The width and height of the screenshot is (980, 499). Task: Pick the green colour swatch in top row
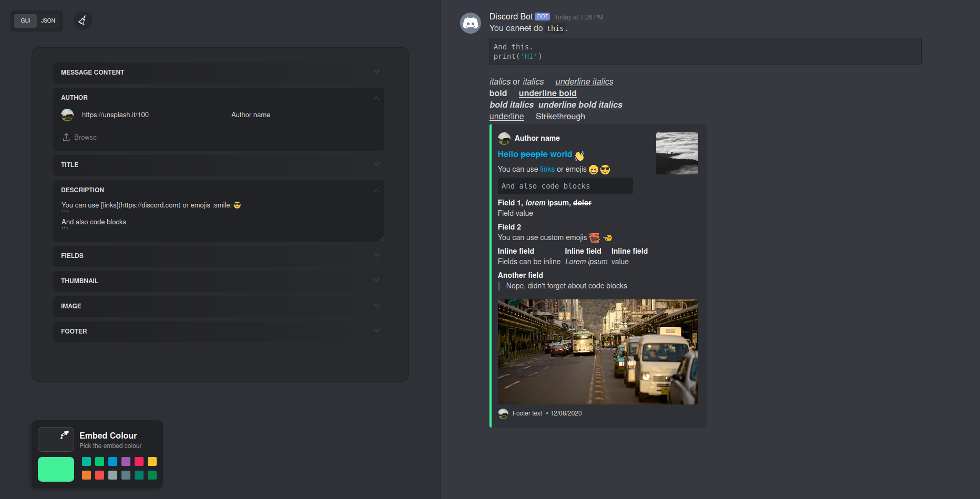click(x=99, y=462)
